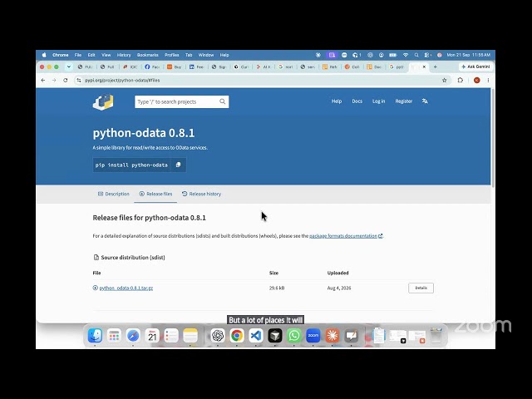This screenshot has height=399, width=532.
Task: Open the Chrome extensions puzzle icon
Action: click(x=460, y=81)
